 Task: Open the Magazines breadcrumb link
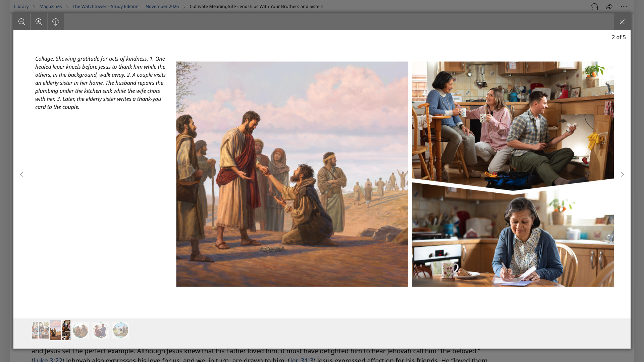coord(51,6)
